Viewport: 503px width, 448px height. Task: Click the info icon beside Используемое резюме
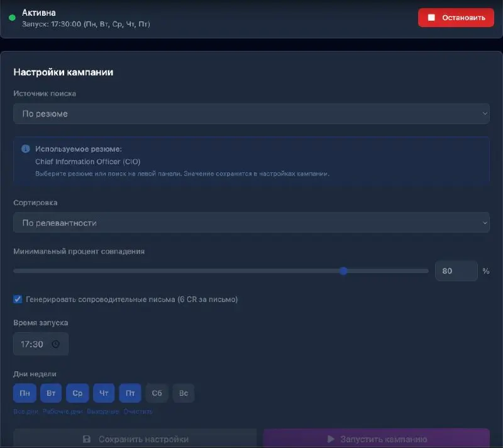[x=26, y=149]
